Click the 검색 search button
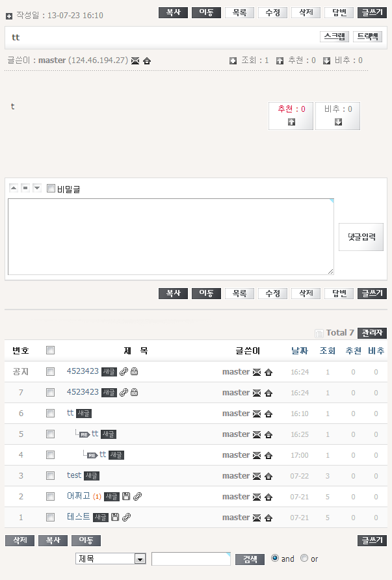Viewport: 392px width, 580px height. (250, 559)
